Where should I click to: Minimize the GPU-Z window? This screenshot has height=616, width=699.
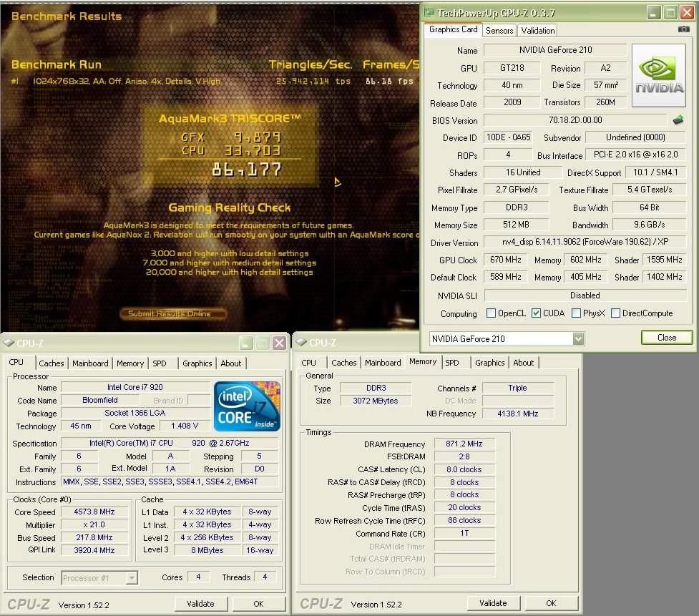(x=654, y=13)
